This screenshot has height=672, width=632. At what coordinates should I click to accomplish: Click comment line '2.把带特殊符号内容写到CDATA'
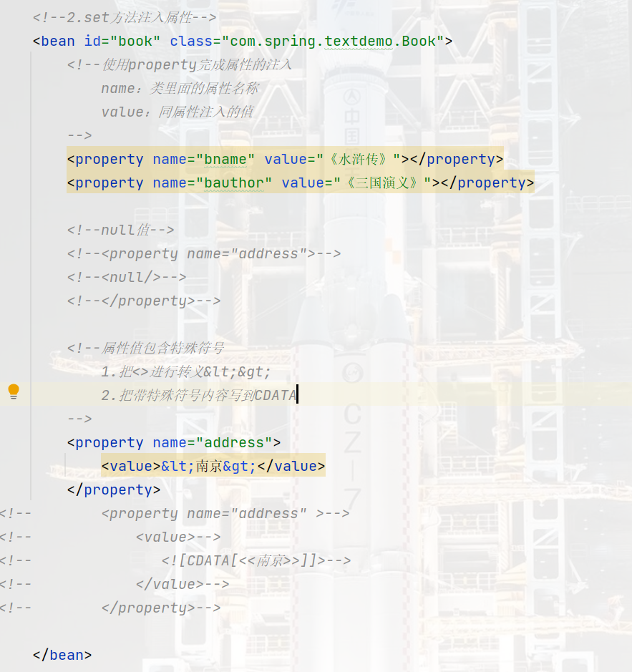tap(199, 395)
